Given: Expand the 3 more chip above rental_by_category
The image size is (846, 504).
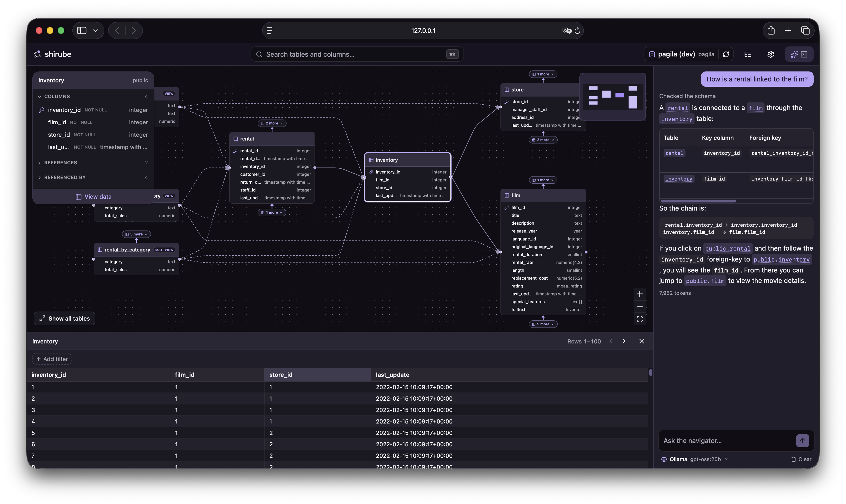Looking at the screenshot, I should tap(136, 234).
